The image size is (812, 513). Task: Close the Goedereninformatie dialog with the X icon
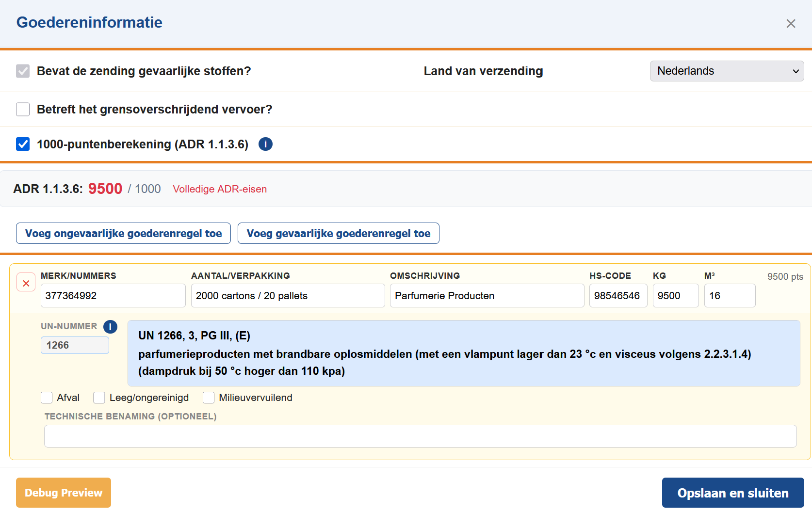pos(791,24)
